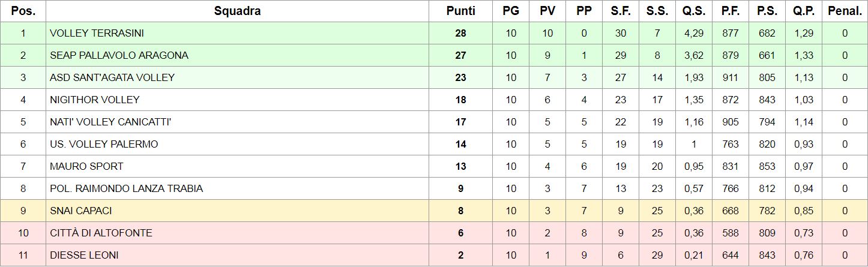Click the Q.S. column header
The image size is (868, 267).
pos(694,11)
